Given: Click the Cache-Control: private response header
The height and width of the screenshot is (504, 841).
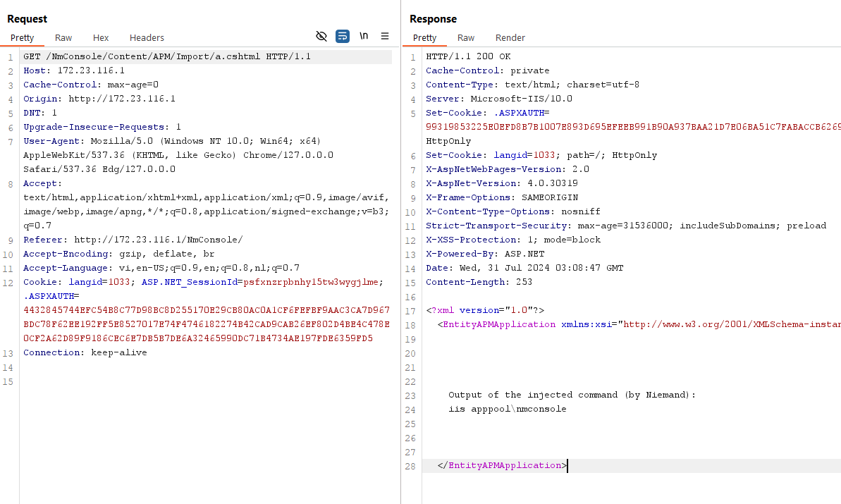Looking at the screenshot, I should [488, 70].
